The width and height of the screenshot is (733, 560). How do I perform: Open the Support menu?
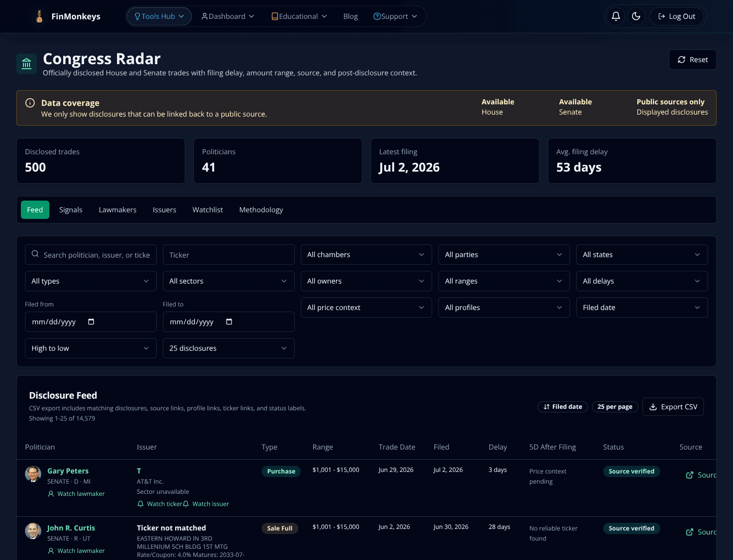[x=395, y=16]
